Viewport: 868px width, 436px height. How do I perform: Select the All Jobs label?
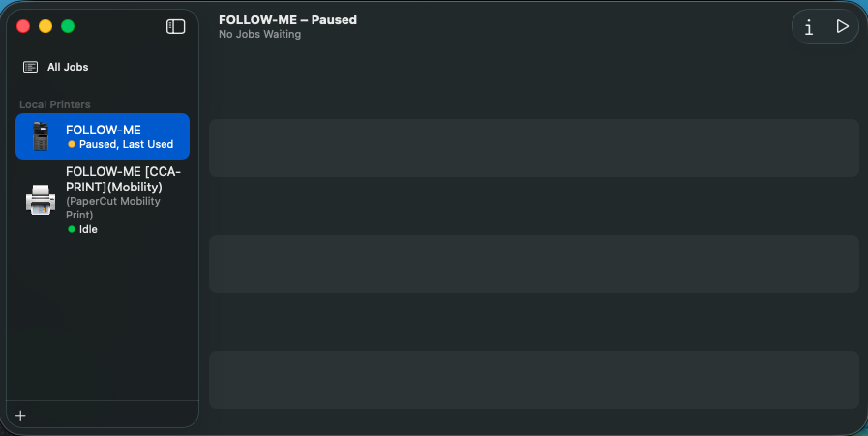68,67
